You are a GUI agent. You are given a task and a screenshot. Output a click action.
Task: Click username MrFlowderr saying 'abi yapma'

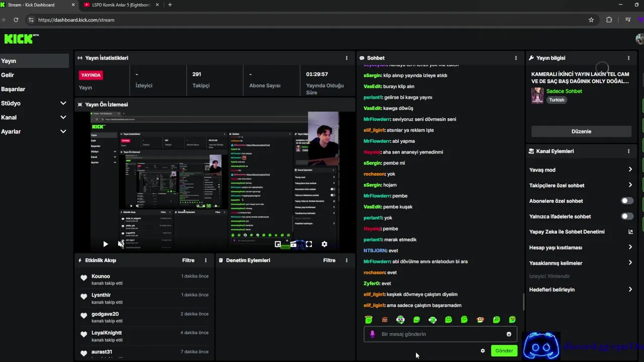point(377,141)
